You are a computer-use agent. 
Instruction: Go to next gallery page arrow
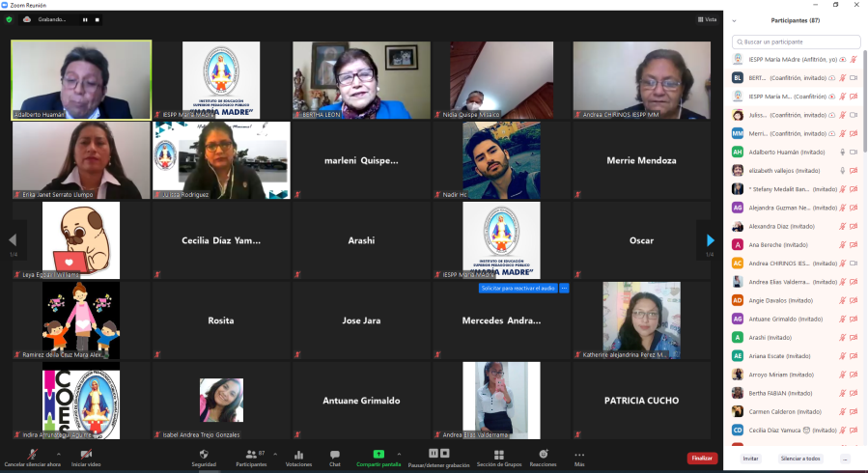(x=710, y=240)
